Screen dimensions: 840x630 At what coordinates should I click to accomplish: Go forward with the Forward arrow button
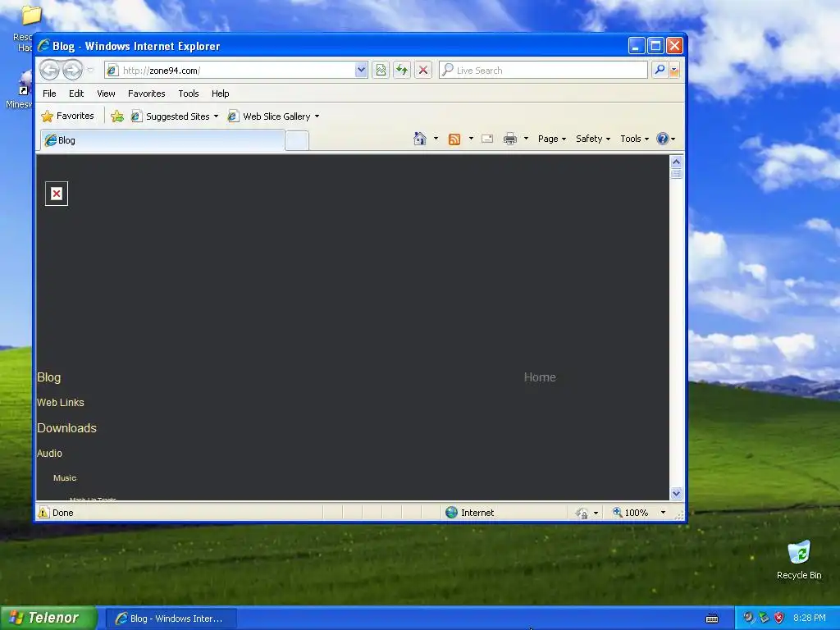coord(72,71)
